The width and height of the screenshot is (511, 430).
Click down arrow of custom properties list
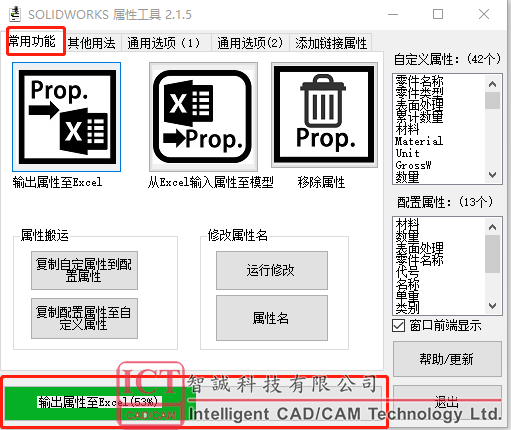493,174
